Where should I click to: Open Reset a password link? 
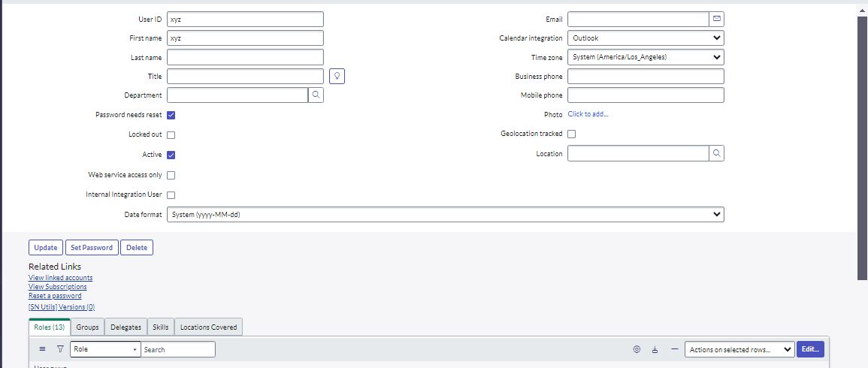pyautogui.click(x=56, y=295)
